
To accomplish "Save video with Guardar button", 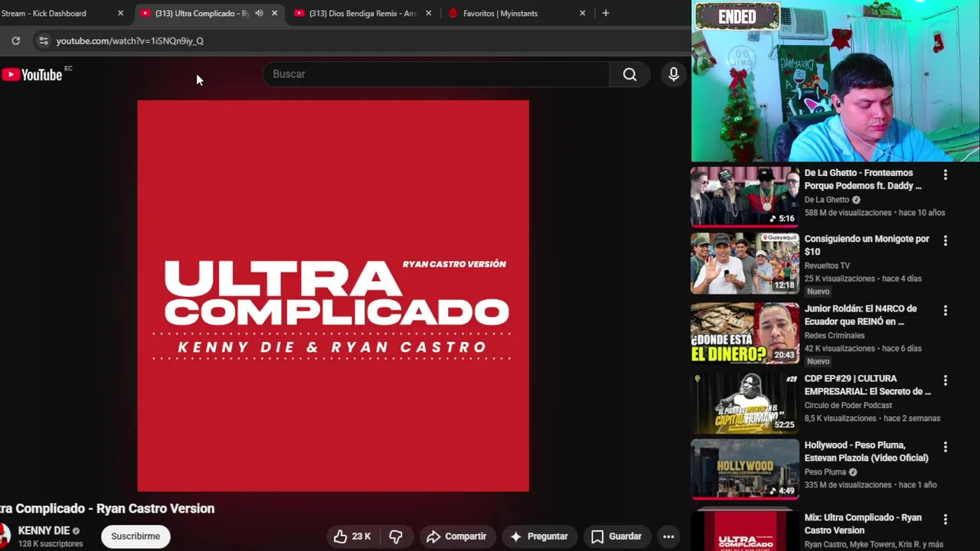I will pyautogui.click(x=616, y=536).
